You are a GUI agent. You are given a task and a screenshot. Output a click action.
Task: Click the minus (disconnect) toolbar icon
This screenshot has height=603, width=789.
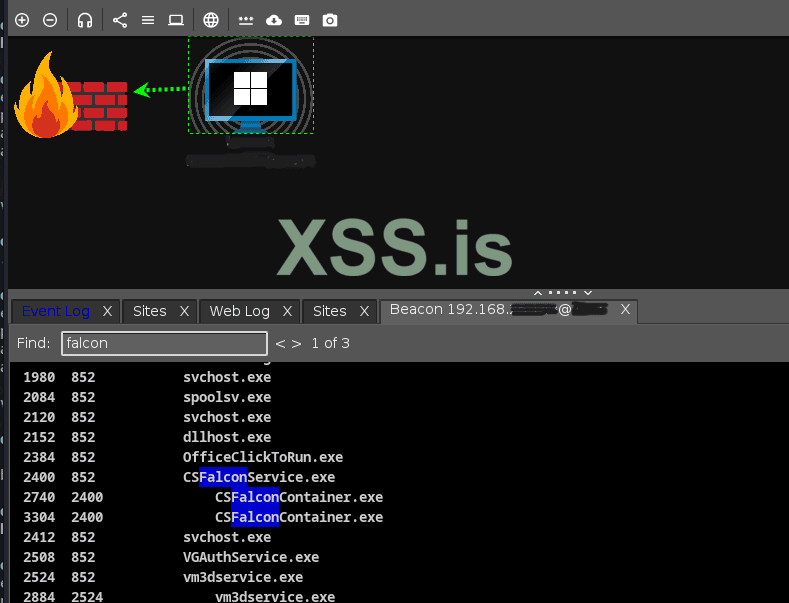tap(50, 20)
